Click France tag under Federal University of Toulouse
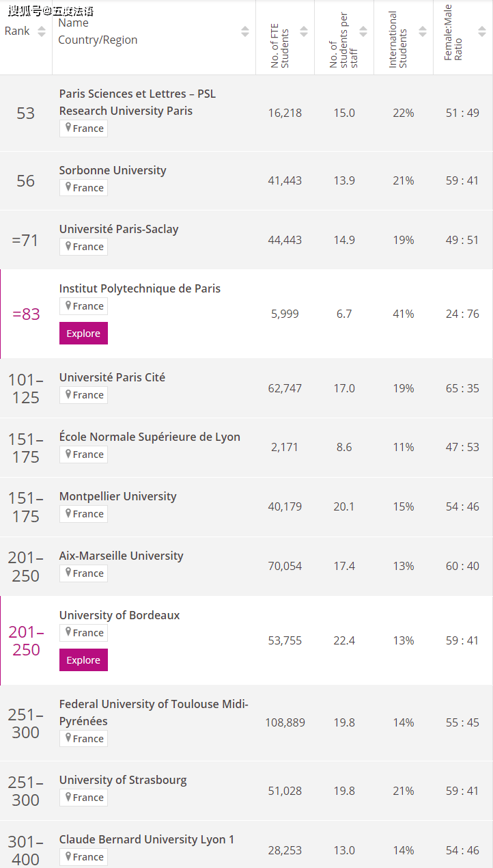 coord(83,738)
